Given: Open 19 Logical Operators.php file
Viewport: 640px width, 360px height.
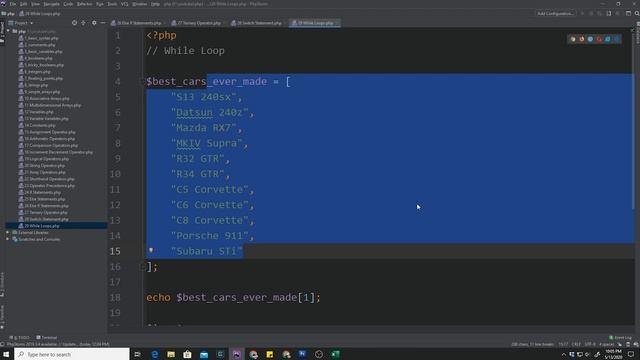Looking at the screenshot, I should [x=44, y=159].
